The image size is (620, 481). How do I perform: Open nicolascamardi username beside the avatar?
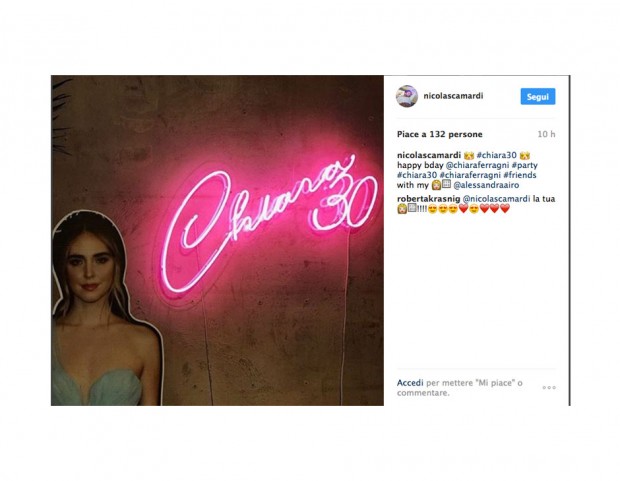point(453,96)
